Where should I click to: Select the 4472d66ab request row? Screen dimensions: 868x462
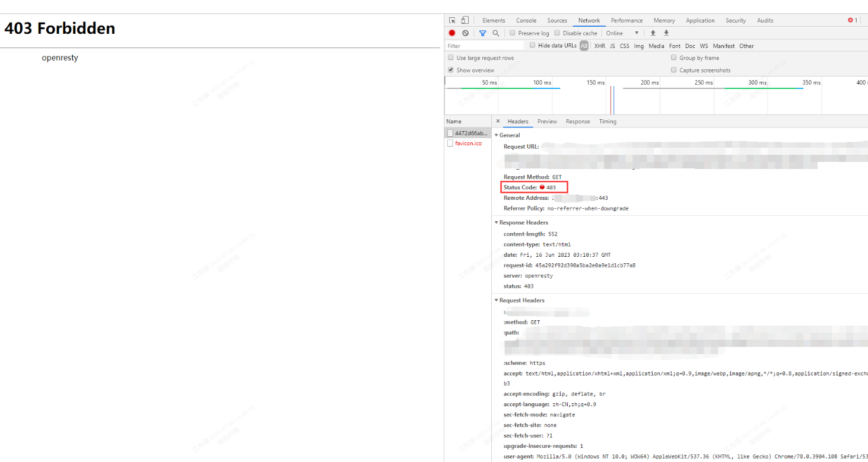pyautogui.click(x=468, y=133)
